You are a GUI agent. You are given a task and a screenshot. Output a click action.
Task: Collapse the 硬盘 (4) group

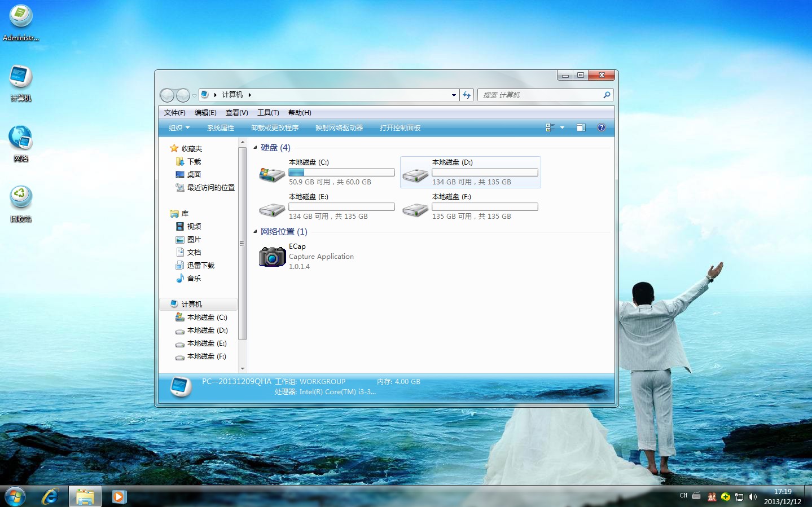pyautogui.click(x=255, y=148)
